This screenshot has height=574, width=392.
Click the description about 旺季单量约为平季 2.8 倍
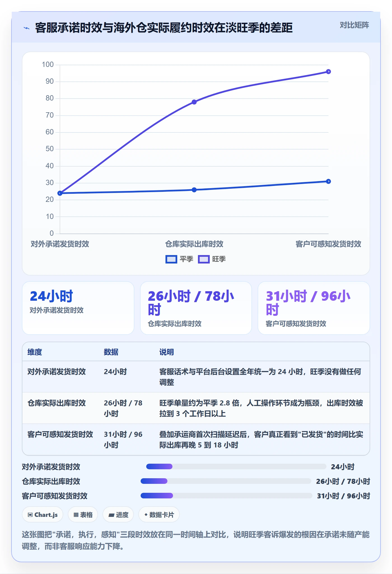tap(261, 408)
